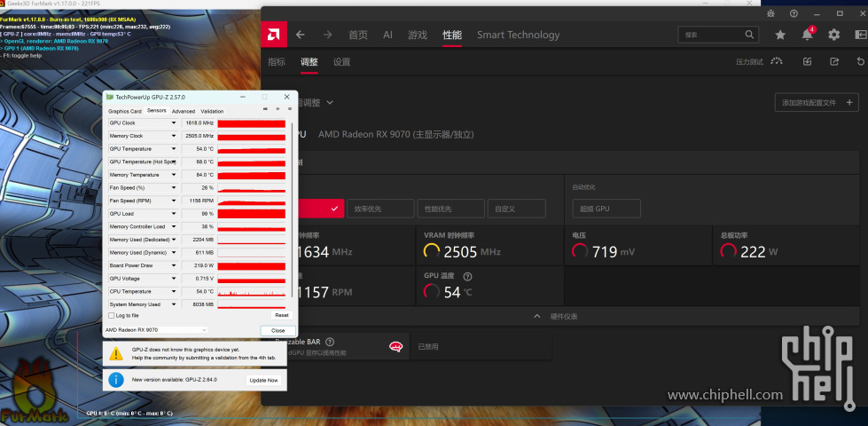This screenshot has height=426, width=868.
Task: Select the 效率优先 tuning preset
Action: (x=380, y=209)
